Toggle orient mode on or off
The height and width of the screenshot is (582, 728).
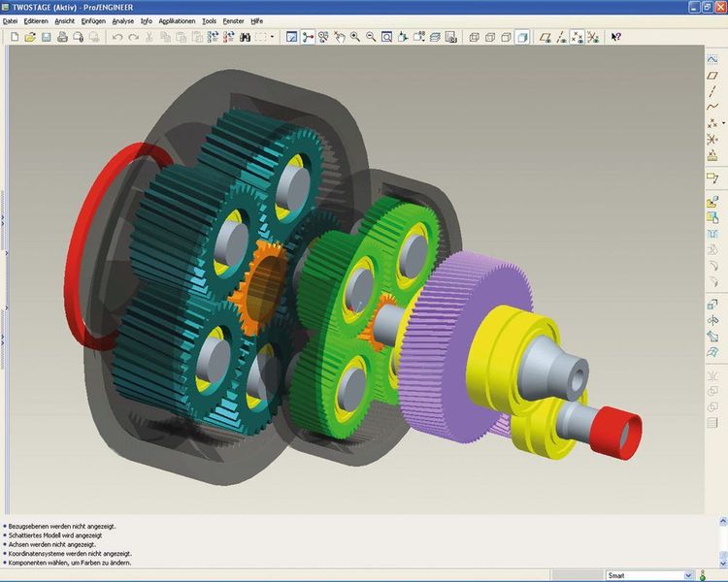323,37
